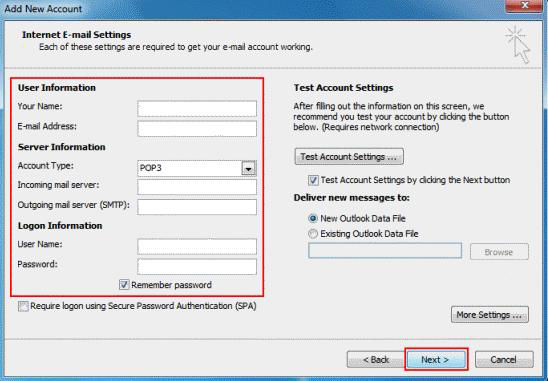Focus the Password field
Image resolution: width=548 pixels, height=381 pixels.
click(x=197, y=266)
